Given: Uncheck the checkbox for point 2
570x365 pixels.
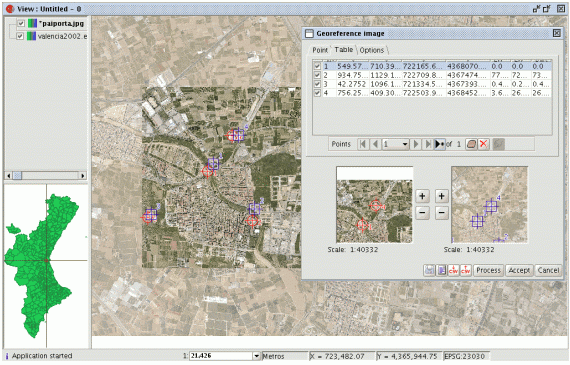Looking at the screenshot, I should pyautogui.click(x=317, y=75).
